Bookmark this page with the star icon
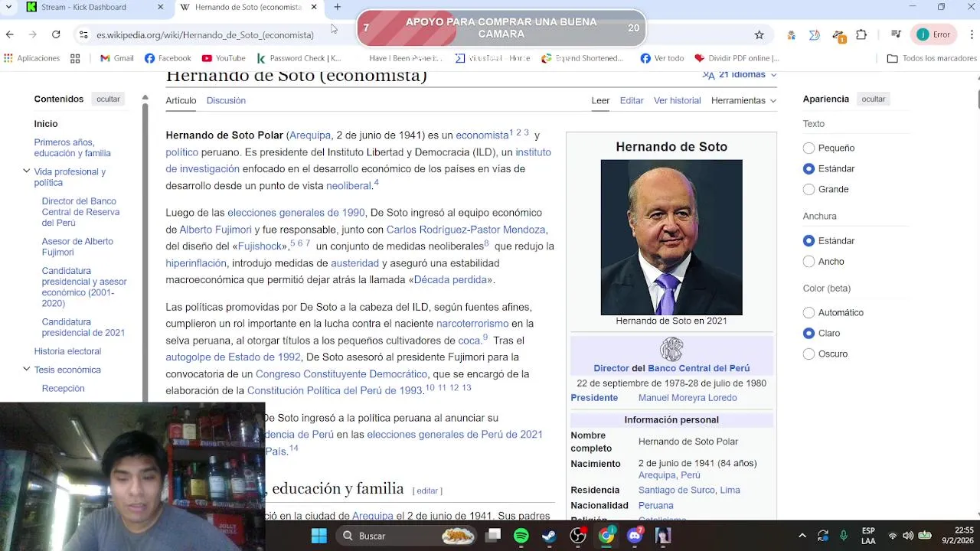The image size is (980, 551). coord(759,34)
